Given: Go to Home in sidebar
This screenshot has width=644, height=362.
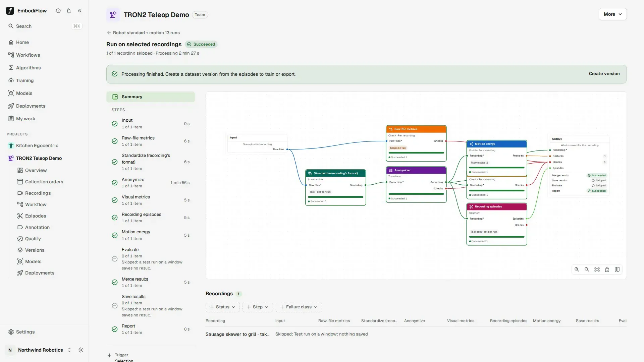Looking at the screenshot, I should pyautogui.click(x=45, y=42).
